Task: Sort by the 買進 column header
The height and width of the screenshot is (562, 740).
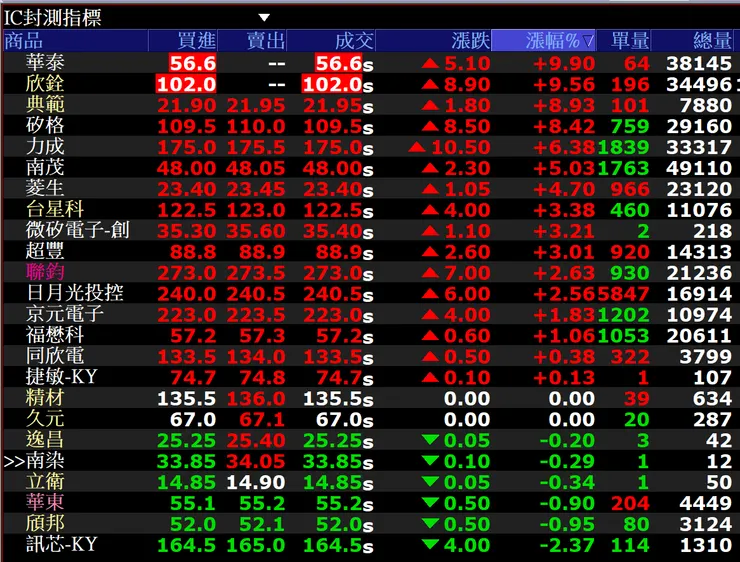Action: [183, 41]
